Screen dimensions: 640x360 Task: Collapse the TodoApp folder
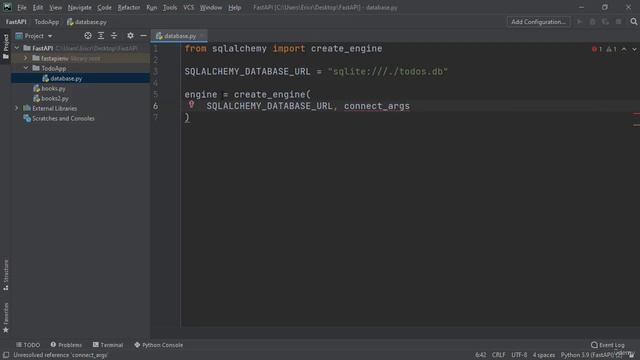click(x=26, y=68)
